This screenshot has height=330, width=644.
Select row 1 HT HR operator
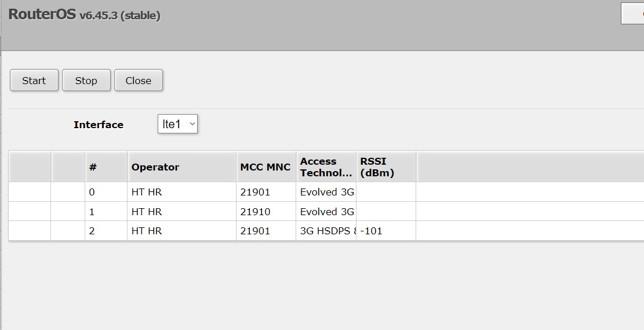point(147,212)
